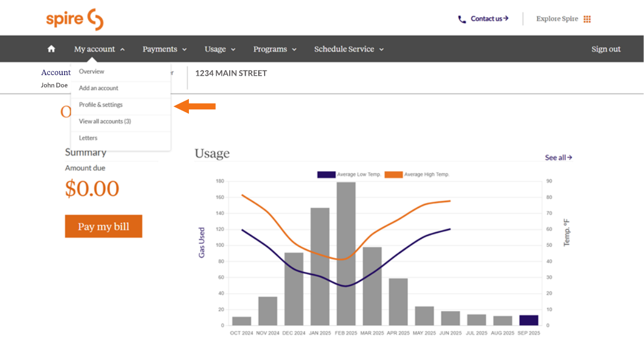Viewport: 644px width, 338px height.
Task: Click the FEB 2025 usage bar
Action: [x=346, y=253]
